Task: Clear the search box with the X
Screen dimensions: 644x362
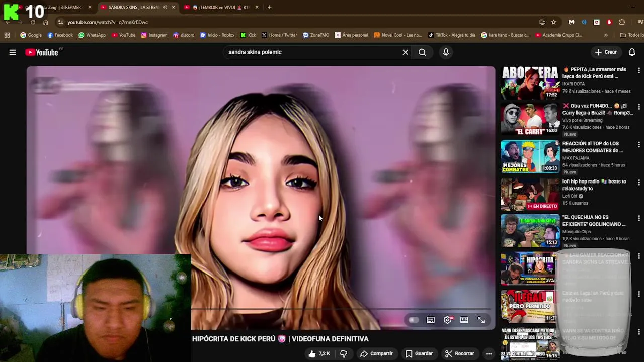Action: (x=405, y=52)
